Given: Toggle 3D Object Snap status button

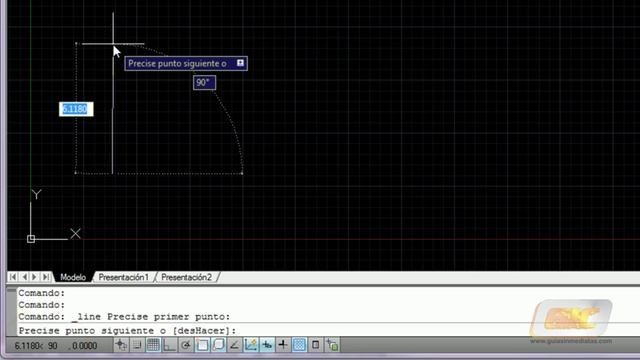Looking at the screenshot, I should click(x=218, y=345).
